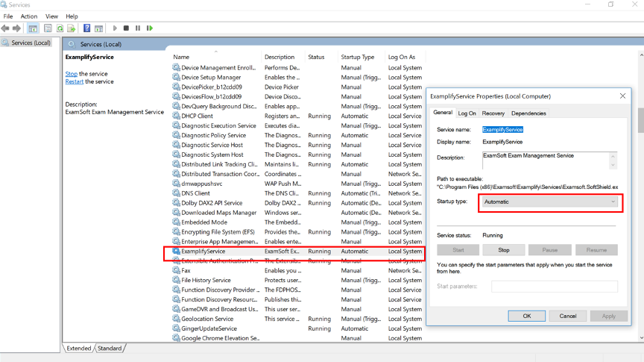Click the gear icon of Fax service

[x=176, y=270]
